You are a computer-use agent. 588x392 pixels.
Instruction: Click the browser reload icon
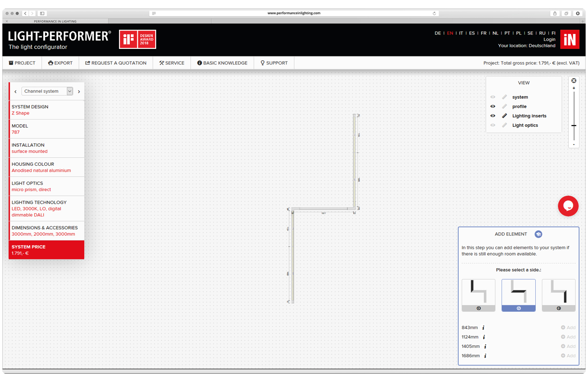[x=435, y=13]
